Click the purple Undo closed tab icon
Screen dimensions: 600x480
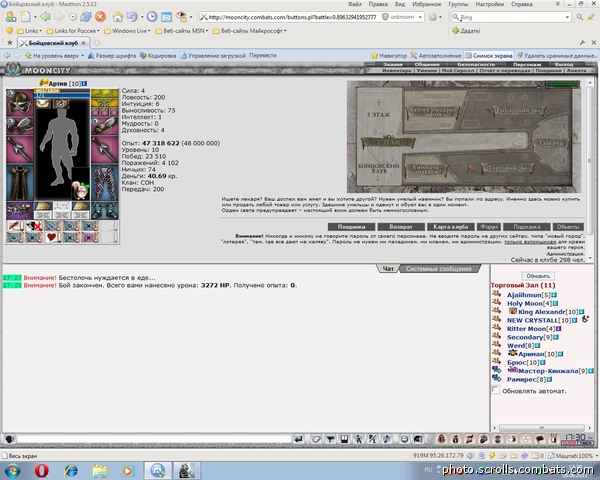click(x=132, y=17)
